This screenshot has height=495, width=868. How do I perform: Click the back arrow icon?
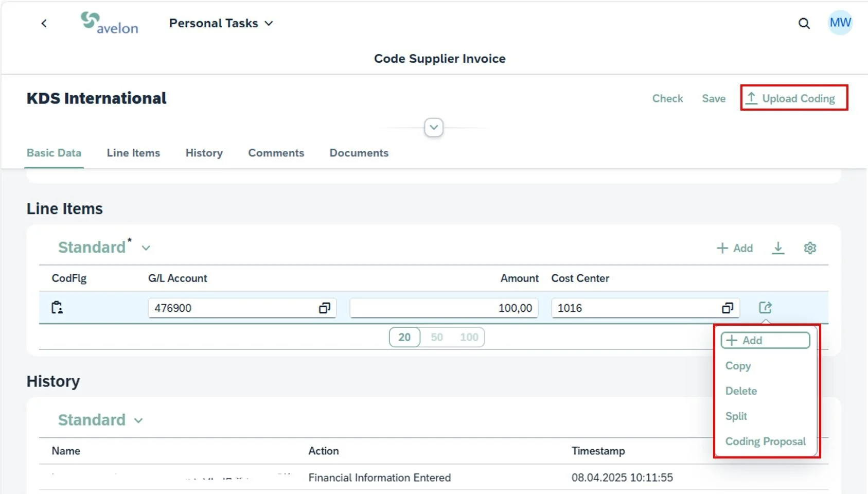pos(44,23)
